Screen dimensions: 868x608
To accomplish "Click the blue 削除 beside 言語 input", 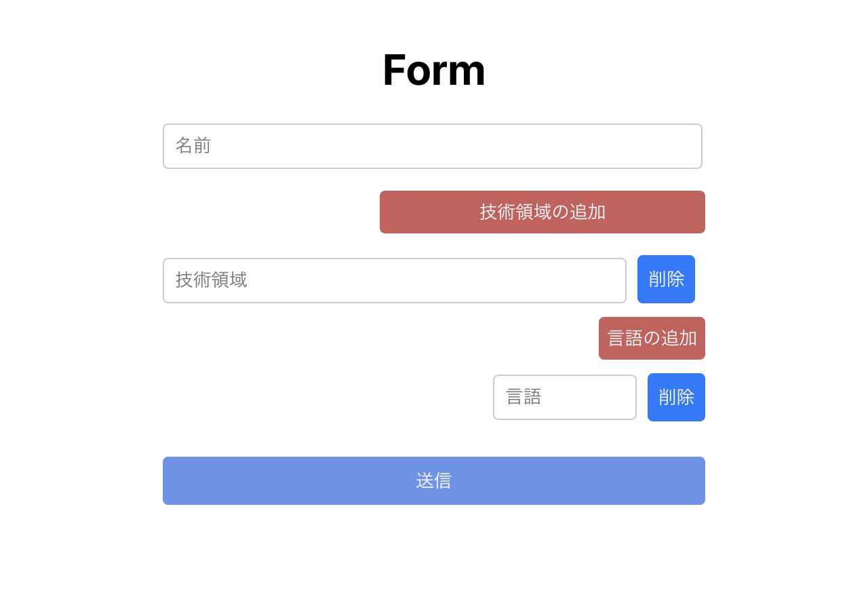I will pos(676,397).
